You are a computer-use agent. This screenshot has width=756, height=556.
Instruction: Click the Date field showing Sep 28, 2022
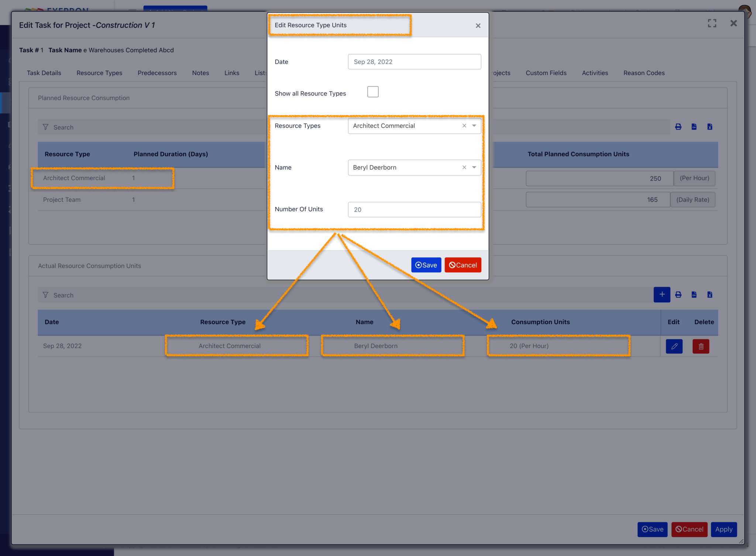click(x=415, y=62)
